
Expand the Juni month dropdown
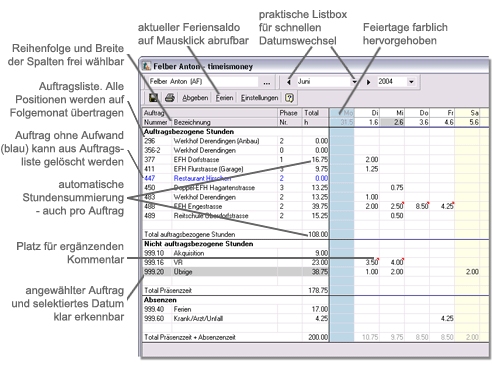355,82
